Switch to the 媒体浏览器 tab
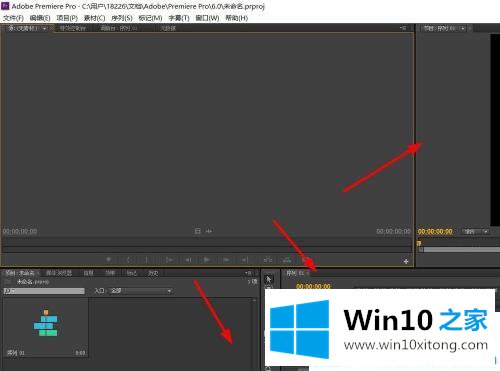The height and width of the screenshot is (371, 500). pyautogui.click(x=59, y=273)
